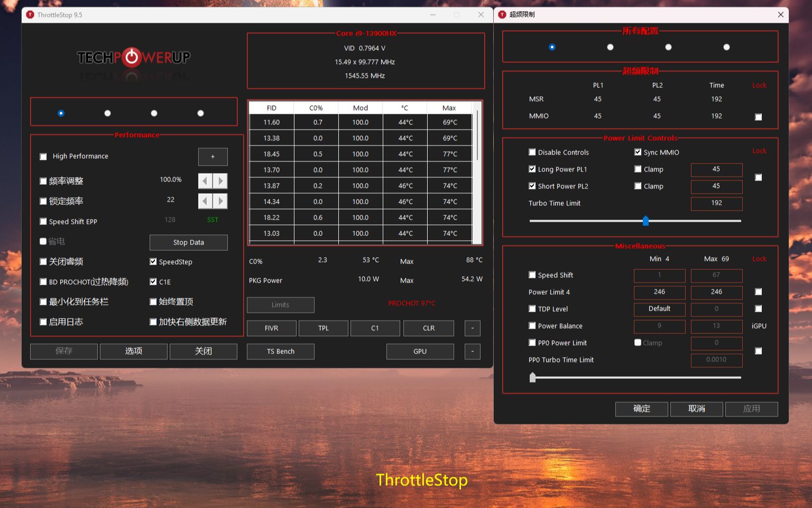Toggle BD PROCHOT checkbox
812x508 pixels.
tap(43, 282)
